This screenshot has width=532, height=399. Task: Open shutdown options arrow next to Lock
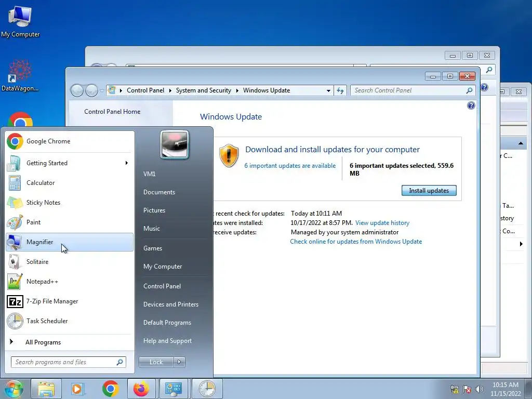[179, 362]
